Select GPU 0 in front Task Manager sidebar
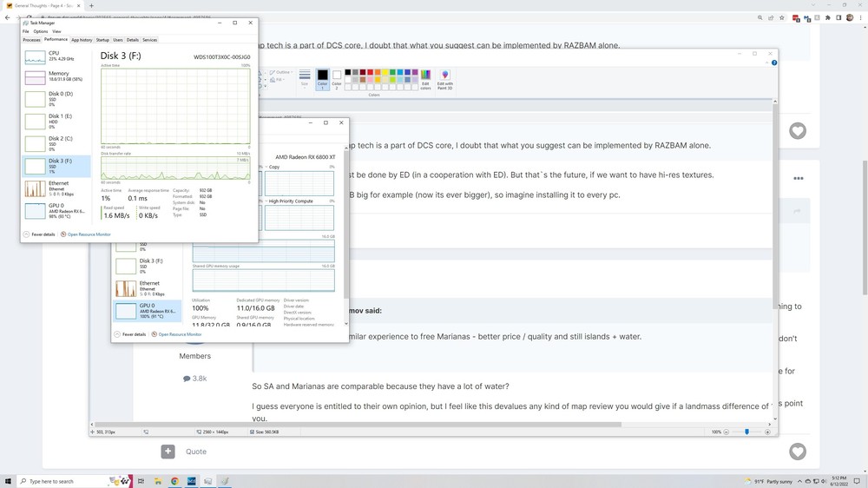Viewport: 868px width, 488px height. 56,210
